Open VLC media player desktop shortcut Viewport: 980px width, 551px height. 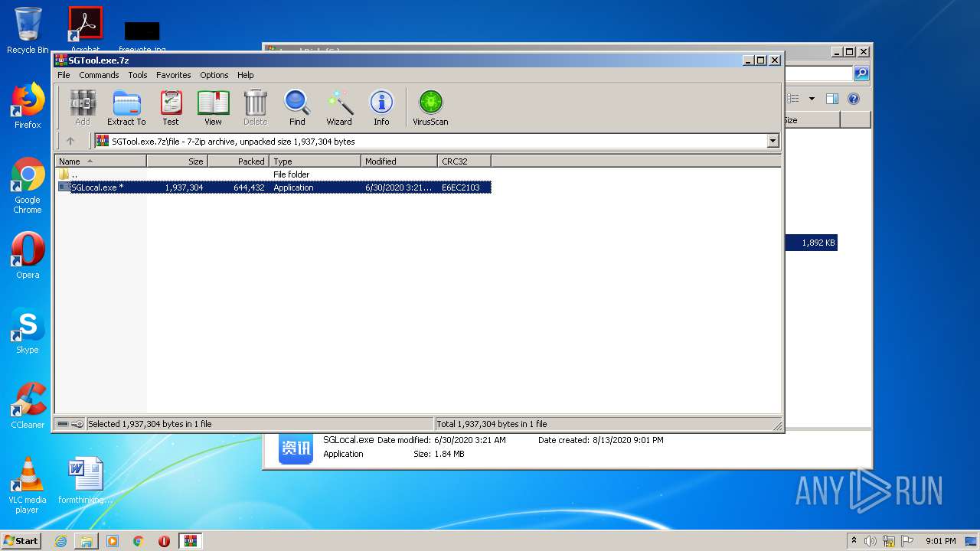coord(28,485)
